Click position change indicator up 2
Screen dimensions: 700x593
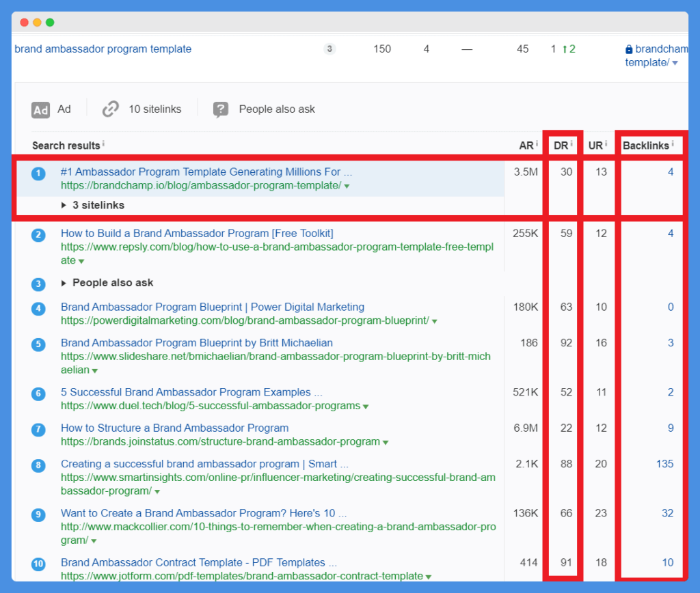[569, 49]
